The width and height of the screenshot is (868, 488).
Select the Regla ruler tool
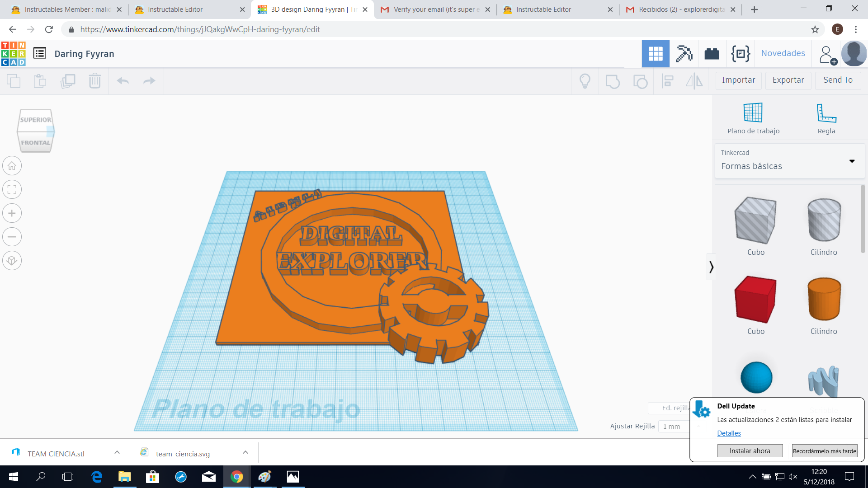click(x=826, y=118)
